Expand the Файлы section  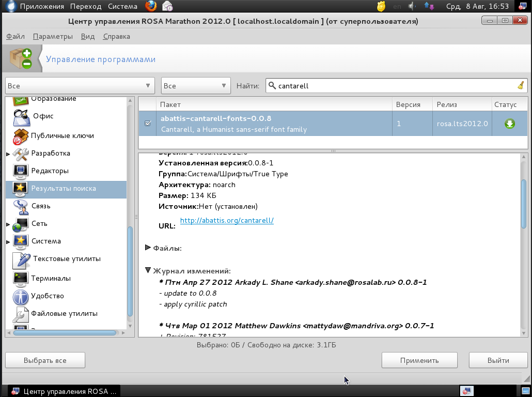(x=148, y=248)
